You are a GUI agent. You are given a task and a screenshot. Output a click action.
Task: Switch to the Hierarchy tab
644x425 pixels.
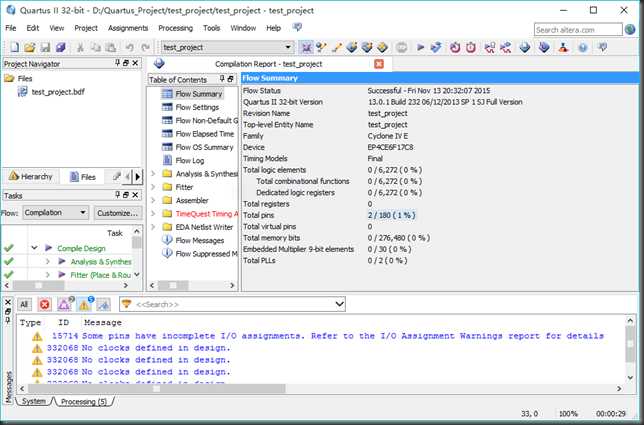click(31, 177)
